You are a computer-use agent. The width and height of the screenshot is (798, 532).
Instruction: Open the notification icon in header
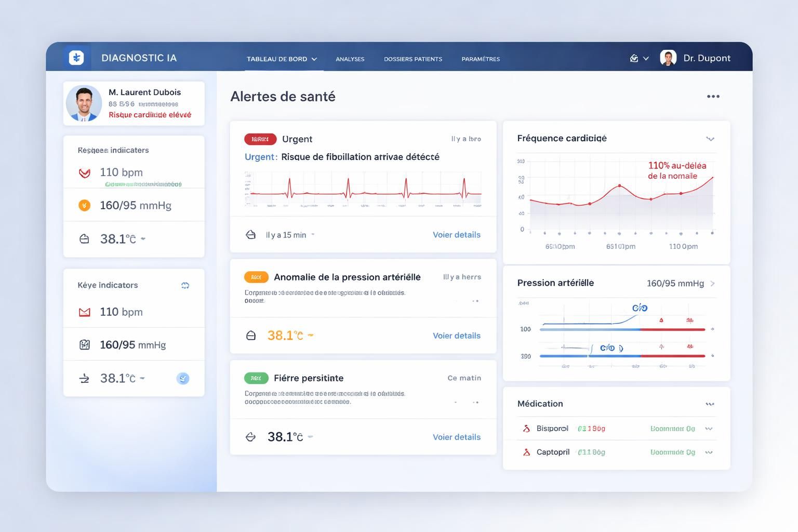634,58
